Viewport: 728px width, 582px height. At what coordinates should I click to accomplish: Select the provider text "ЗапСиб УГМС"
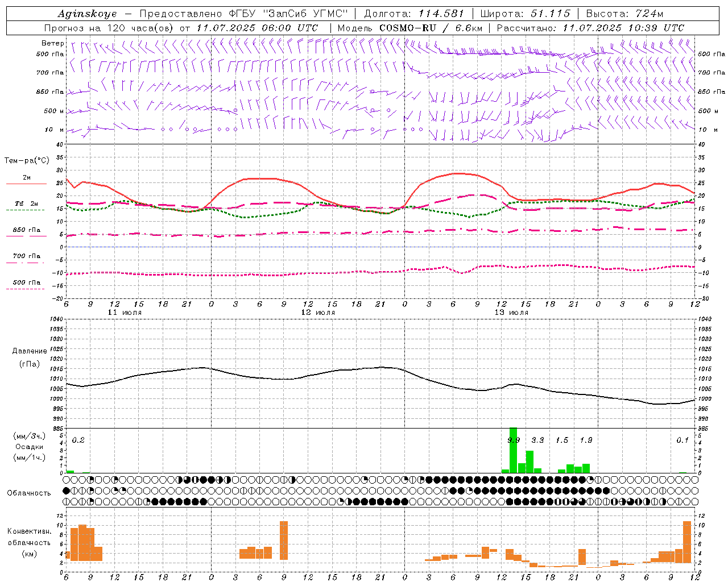pyautogui.click(x=304, y=14)
